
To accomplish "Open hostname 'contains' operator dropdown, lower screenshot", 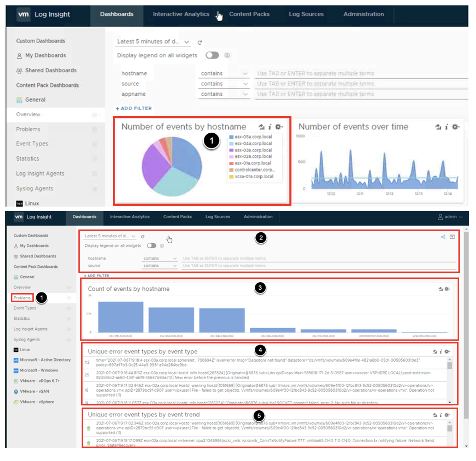I will coord(160,258).
